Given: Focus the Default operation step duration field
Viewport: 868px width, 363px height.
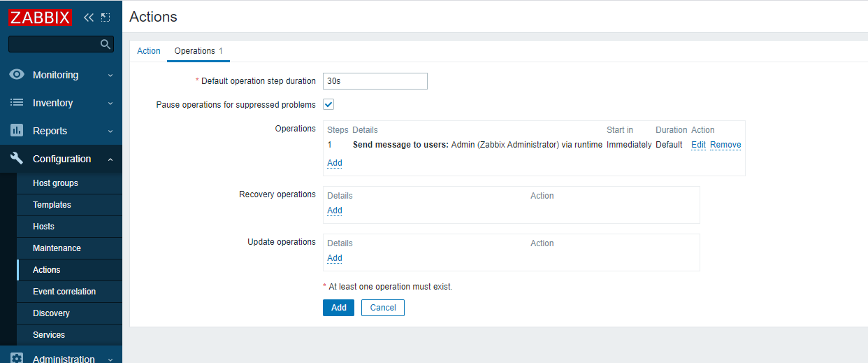Looking at the screenshot, I should [x=375, y=81].
